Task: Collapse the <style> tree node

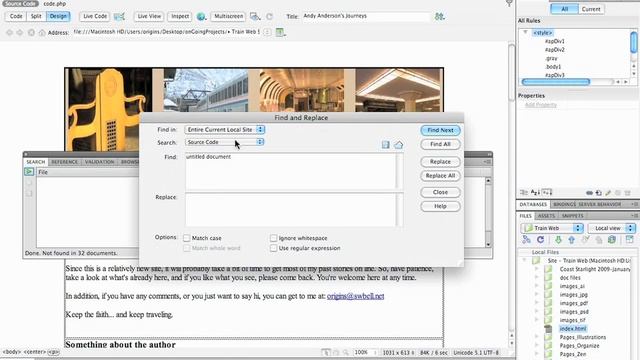Action: [x=526, y=32]
